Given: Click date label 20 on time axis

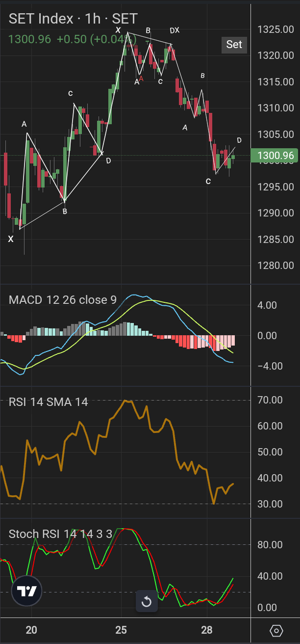Looking at the screenshot, I should 31,630.
